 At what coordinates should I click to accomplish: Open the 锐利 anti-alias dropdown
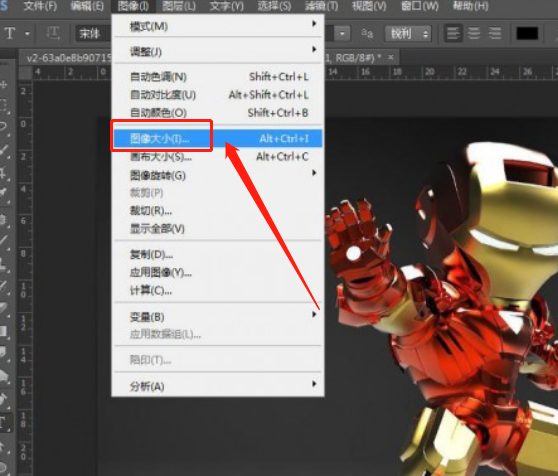coord(408,34)
